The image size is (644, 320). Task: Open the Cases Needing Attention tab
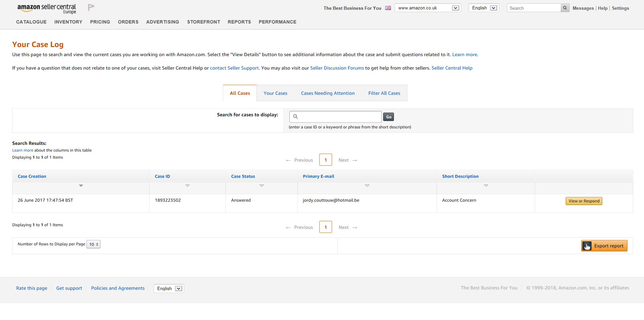328,93
